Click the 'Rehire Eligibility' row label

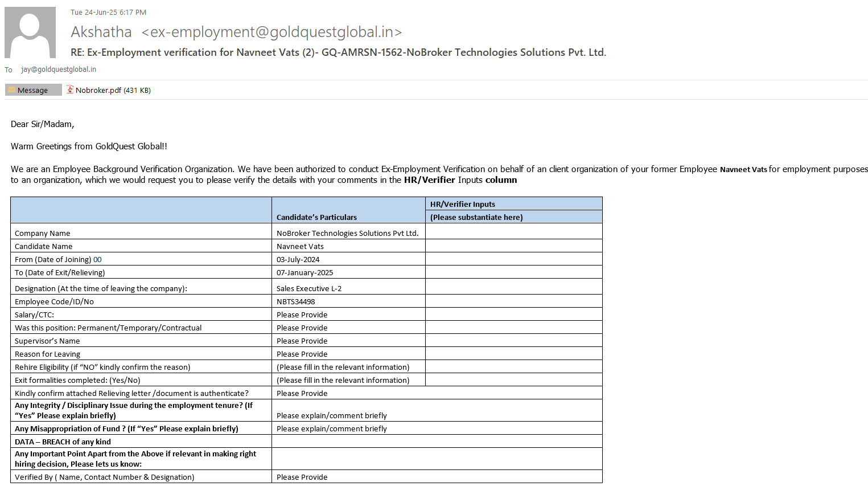102,367
